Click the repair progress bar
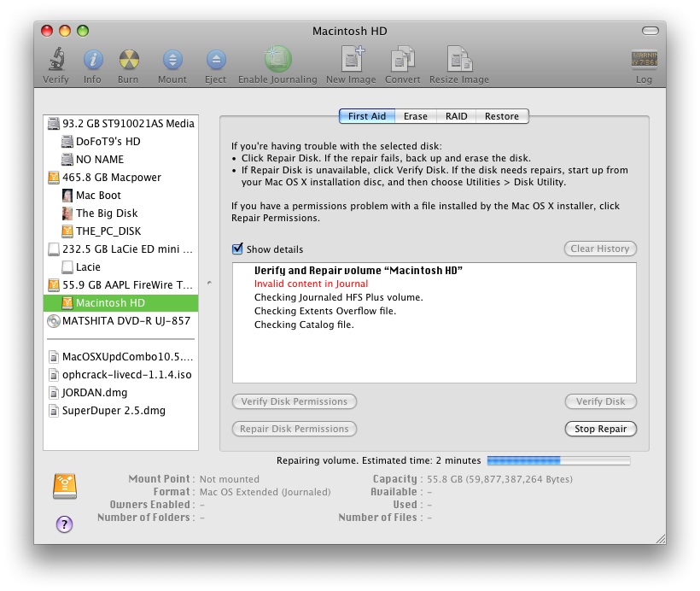Image resolution: width=700 pixels, height=591 pixels. [558, 460]
